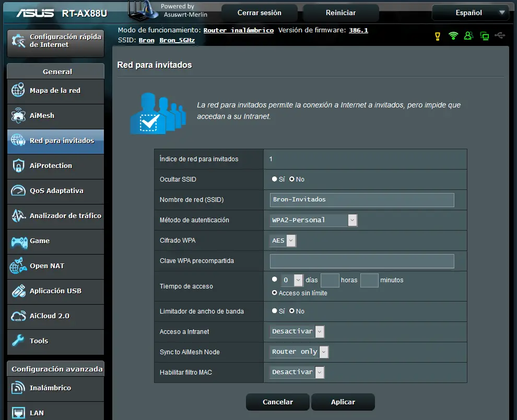The width and height of the screenshot is (517, 420).
Task: Open the Sync to AiMesh Node dropdown
Action: tap(299, 352)
